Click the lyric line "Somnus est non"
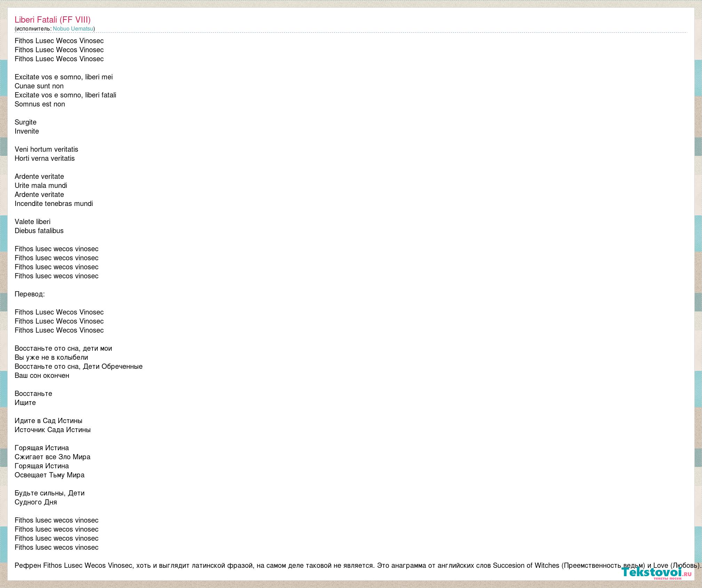The image size is (702, 588). (40, 104)
